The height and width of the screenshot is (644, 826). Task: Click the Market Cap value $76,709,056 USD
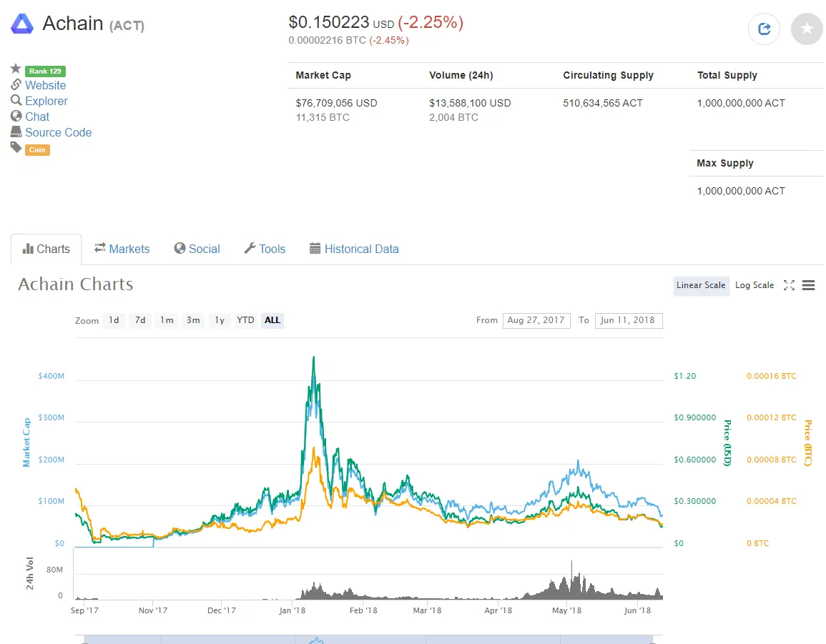tap(336, 103)
